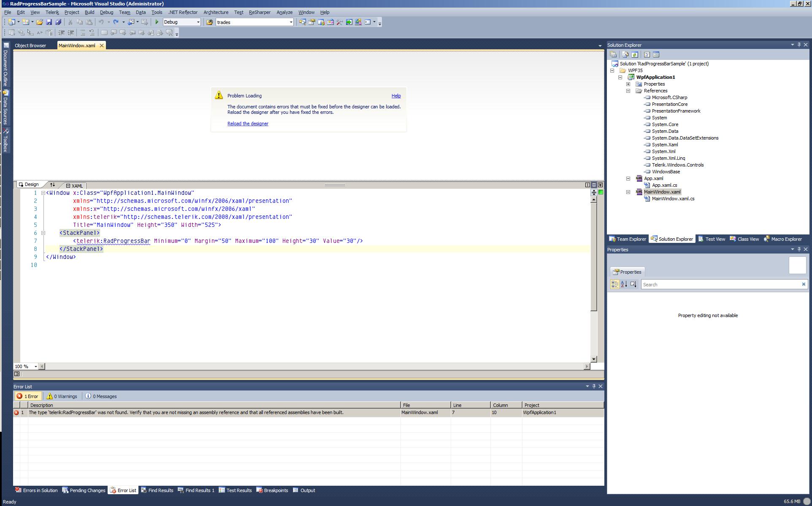Click the Save All toolbar icon
The width and height of the screenshot is (812, 506).
click(x=58, y=22)
